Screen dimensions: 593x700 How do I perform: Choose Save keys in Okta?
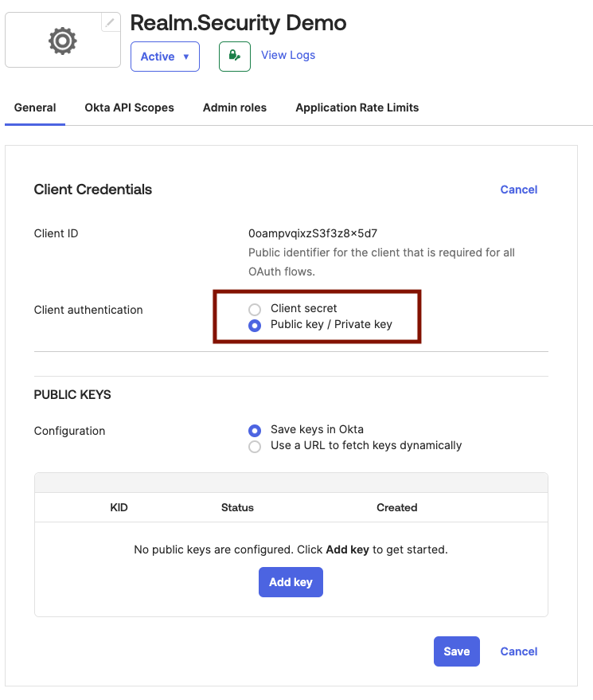tap(255, 430)
